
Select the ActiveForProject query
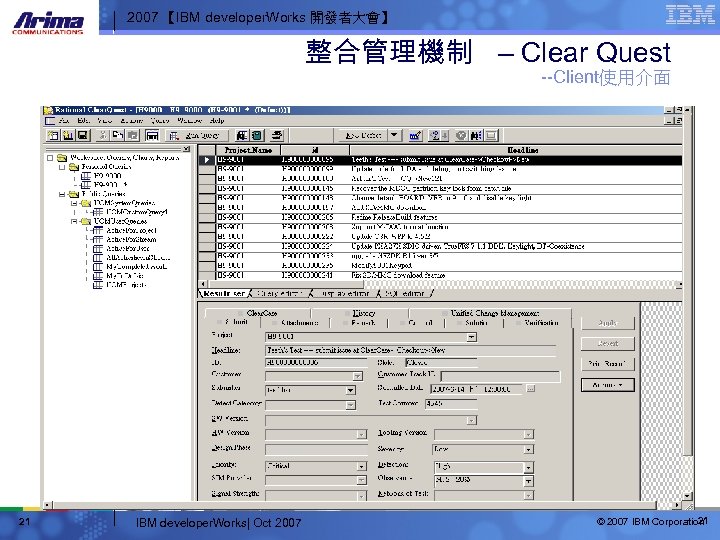tap(131, 231)
